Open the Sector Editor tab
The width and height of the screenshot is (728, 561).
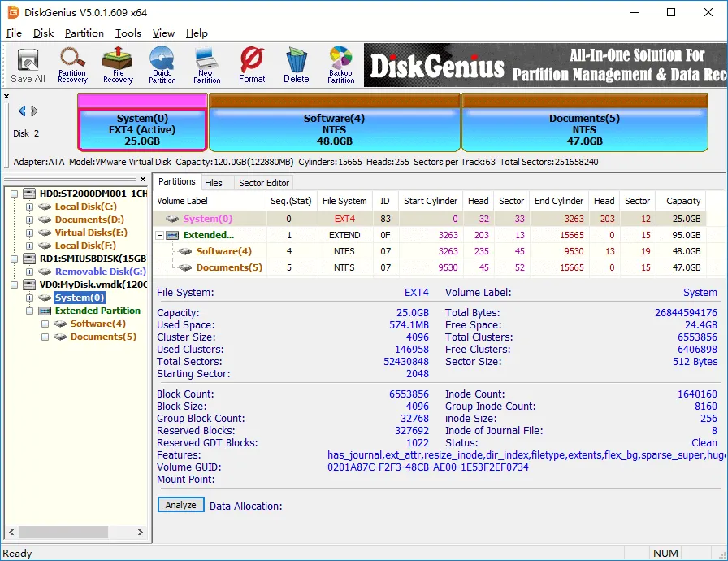click(263, 182)
